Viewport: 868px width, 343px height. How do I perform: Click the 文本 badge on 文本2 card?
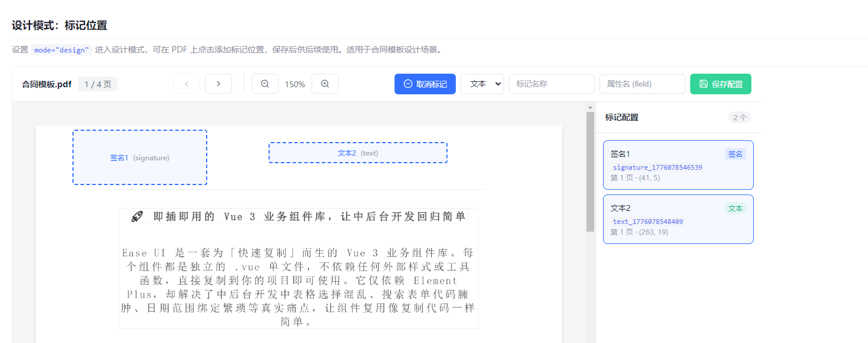(735, 207)
